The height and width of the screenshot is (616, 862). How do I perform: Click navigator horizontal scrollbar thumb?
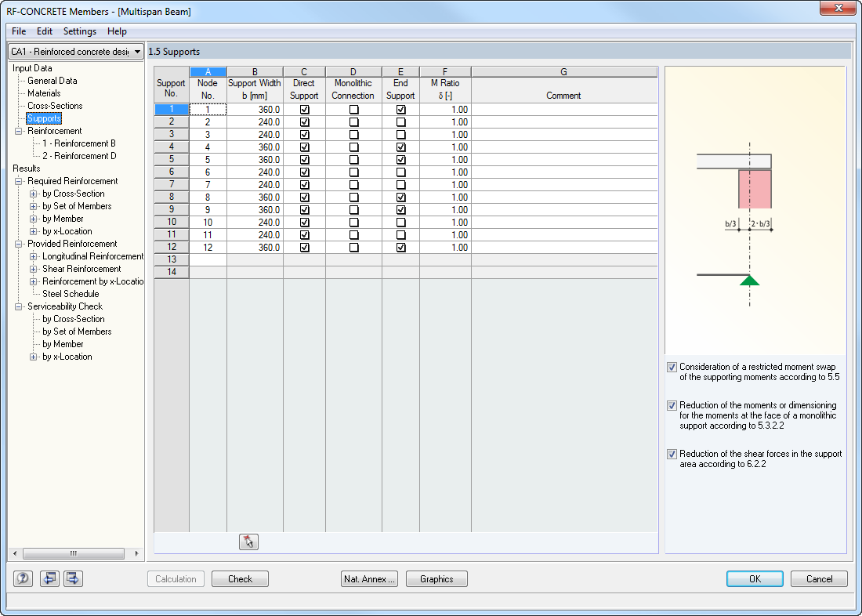[73, 553]
